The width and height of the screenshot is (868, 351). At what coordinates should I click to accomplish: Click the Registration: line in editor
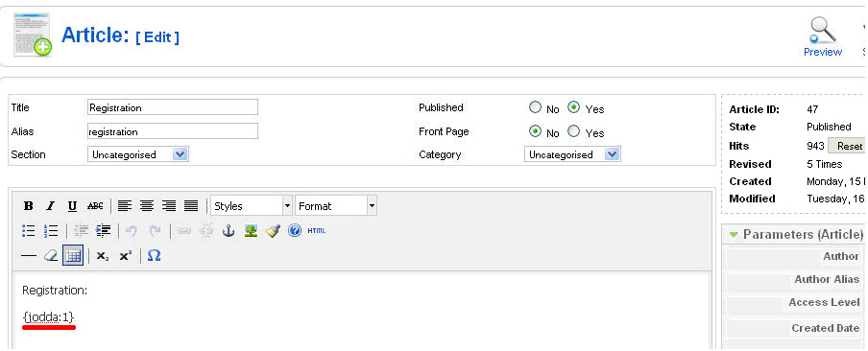[x=55, y=291]
